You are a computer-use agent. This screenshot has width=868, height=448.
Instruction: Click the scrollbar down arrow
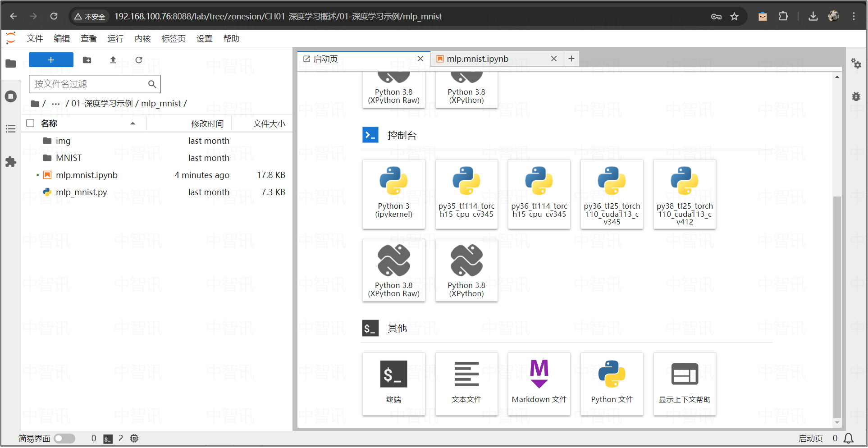(x=837, y=423)
